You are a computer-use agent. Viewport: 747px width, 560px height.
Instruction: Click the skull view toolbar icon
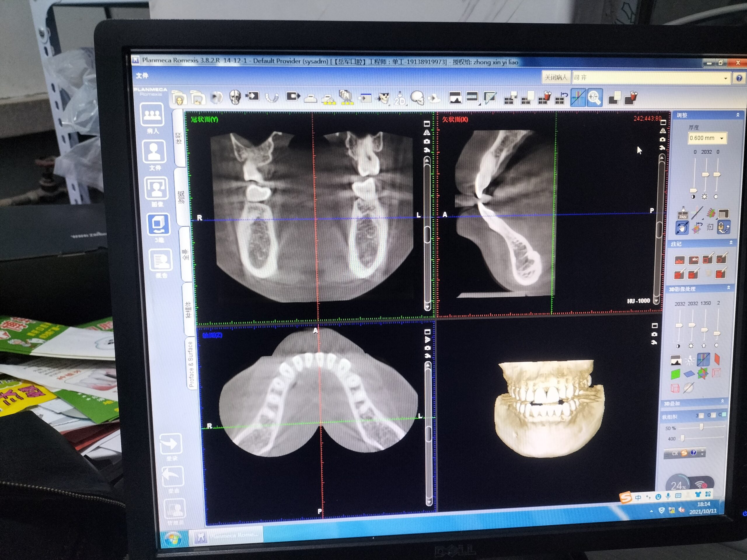click(x=235, y=97)
